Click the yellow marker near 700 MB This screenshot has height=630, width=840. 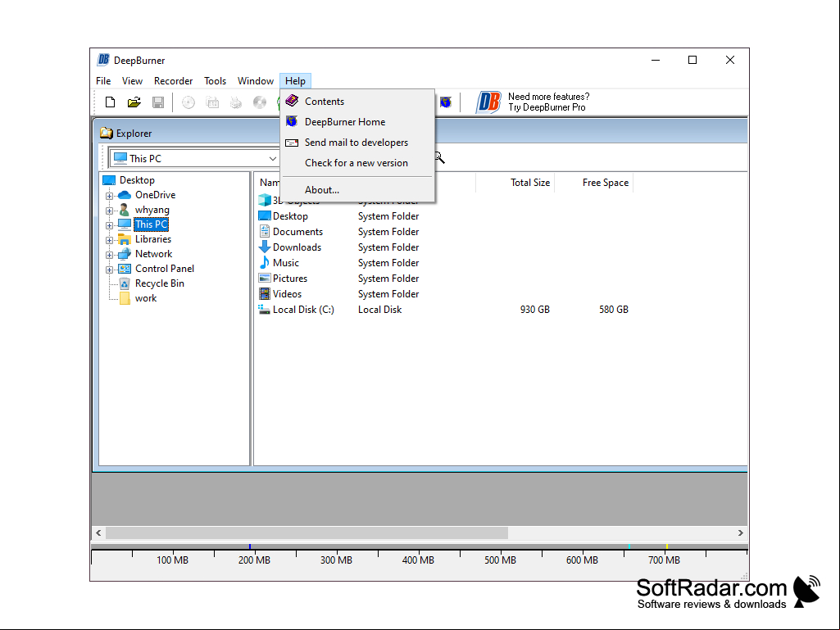(666, 546)
